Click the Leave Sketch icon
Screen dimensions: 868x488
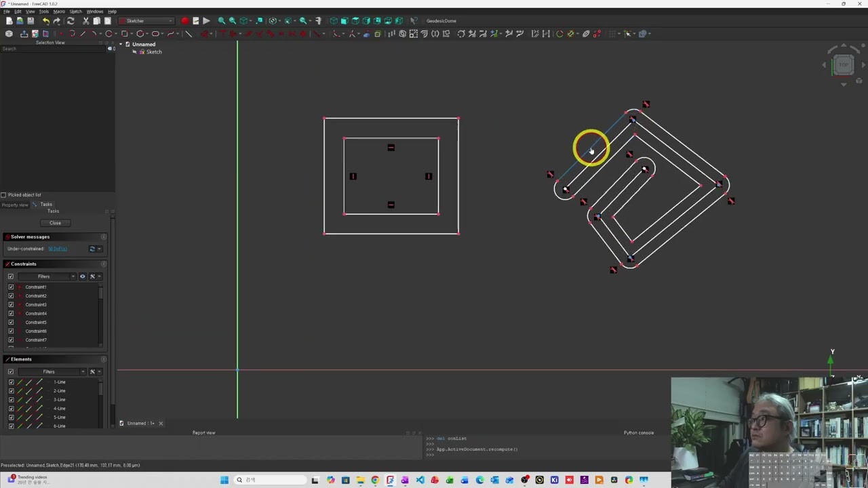tap(24, 33)
